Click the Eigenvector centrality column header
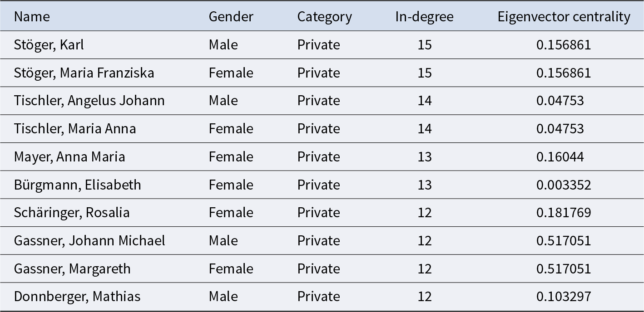The image size is (644, 312). coord(564,17)
